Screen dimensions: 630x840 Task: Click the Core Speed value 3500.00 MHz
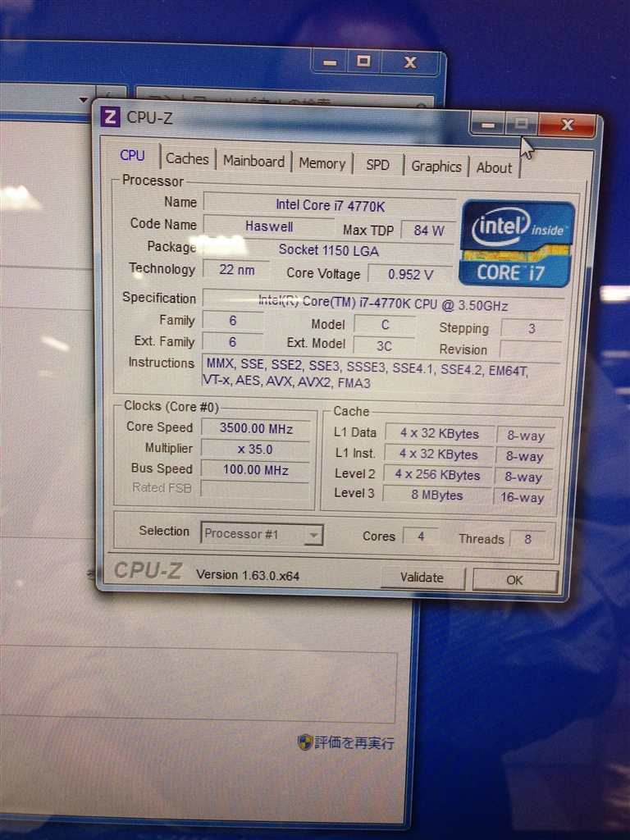tap(256, 428)
